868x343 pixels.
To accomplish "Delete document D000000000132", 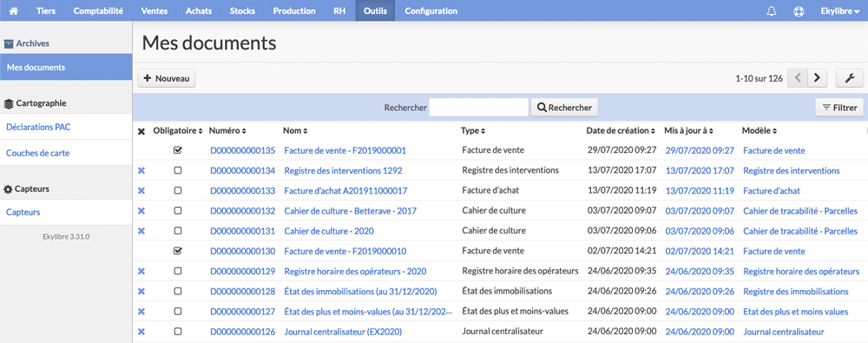I will (x=141, y=211).
